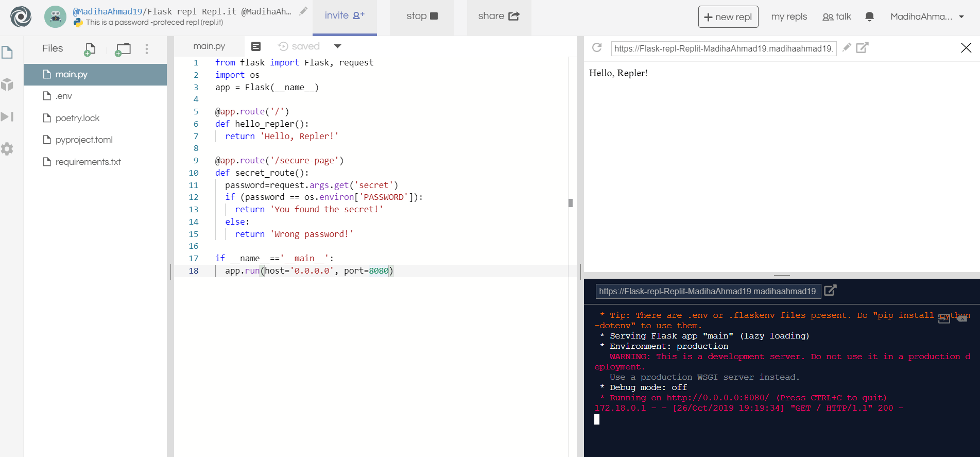Click line number 18 in editor
The height and width of the screenshot is (457, 980).
(194, 271)
